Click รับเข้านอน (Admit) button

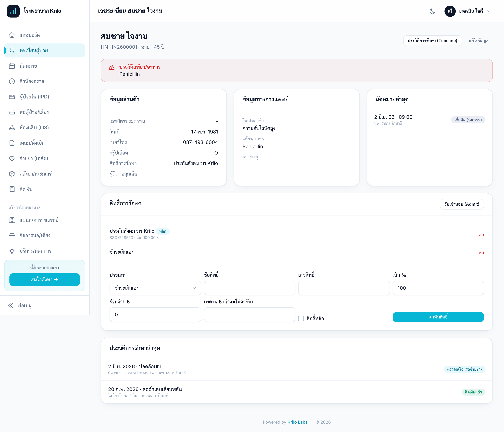point(462,204)
